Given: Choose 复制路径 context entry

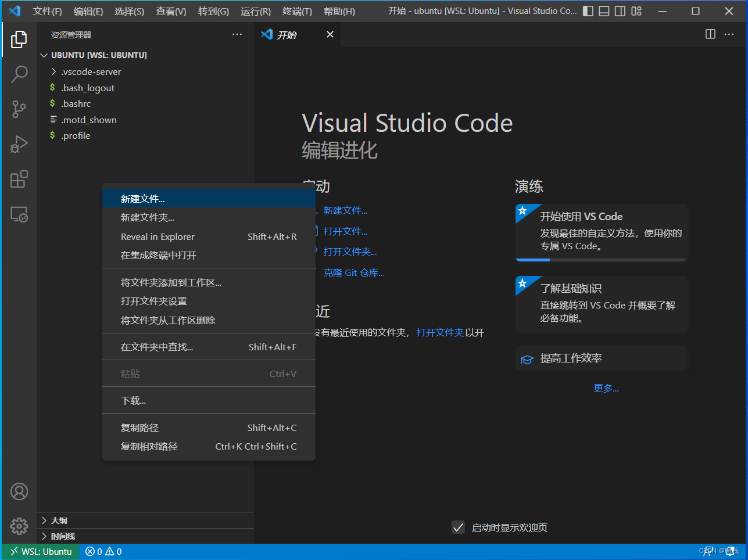Looking at the screenshot, I should tap(209, 428).
